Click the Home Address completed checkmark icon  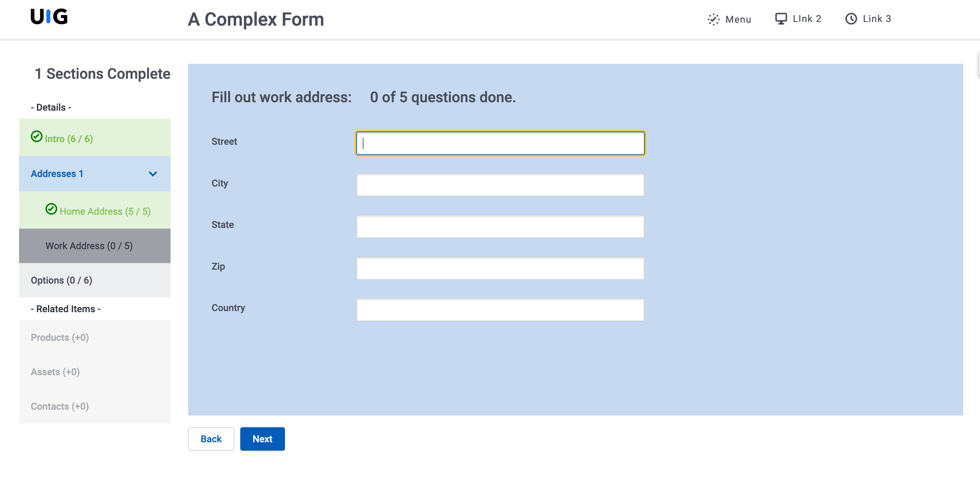point(51,209)
